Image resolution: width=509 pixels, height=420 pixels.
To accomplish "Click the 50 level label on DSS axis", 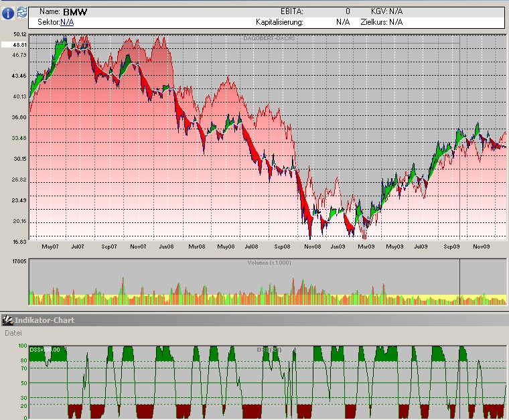I will [23, 383].
